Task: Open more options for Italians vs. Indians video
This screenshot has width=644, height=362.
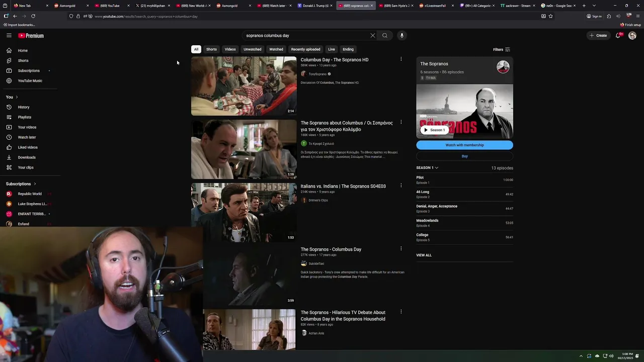Action: [401, 186]
